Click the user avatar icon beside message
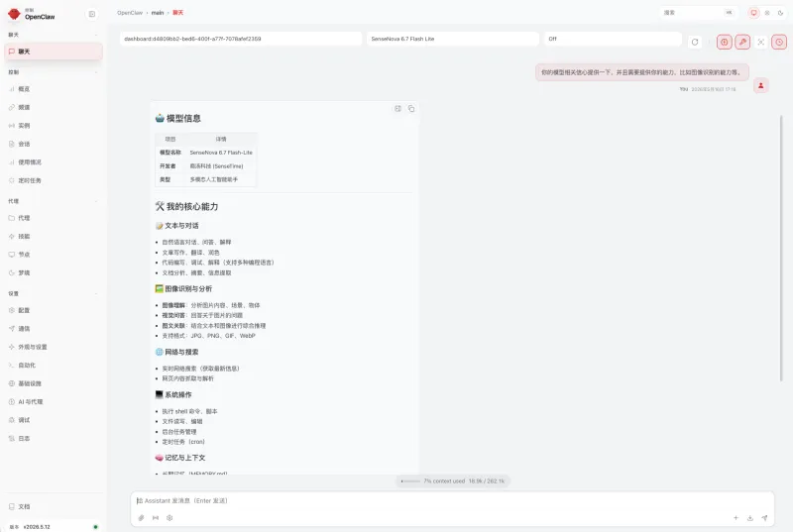Screen dimensions: 793x532 [760, 85]
